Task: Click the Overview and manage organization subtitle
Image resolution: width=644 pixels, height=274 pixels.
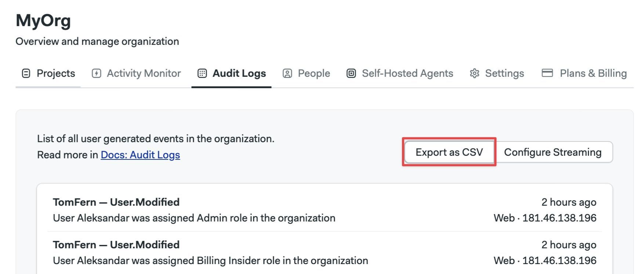Action: [97, 42]
